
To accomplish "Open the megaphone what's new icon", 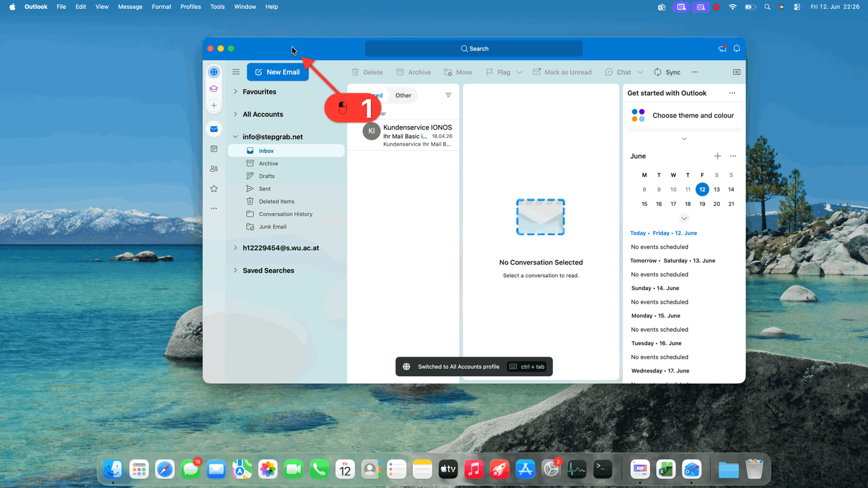I will tap(722, 48).
